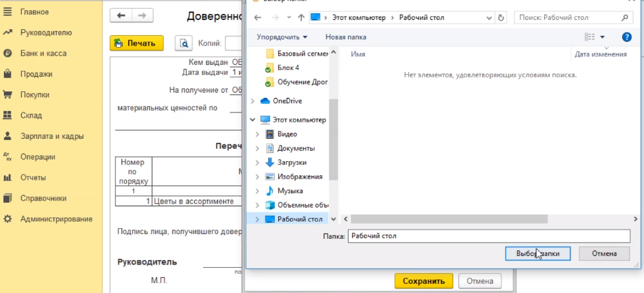Screen dimensions: 644x293
Task: Open the view options dropdown arrow
Action: (x=602, y=37)
